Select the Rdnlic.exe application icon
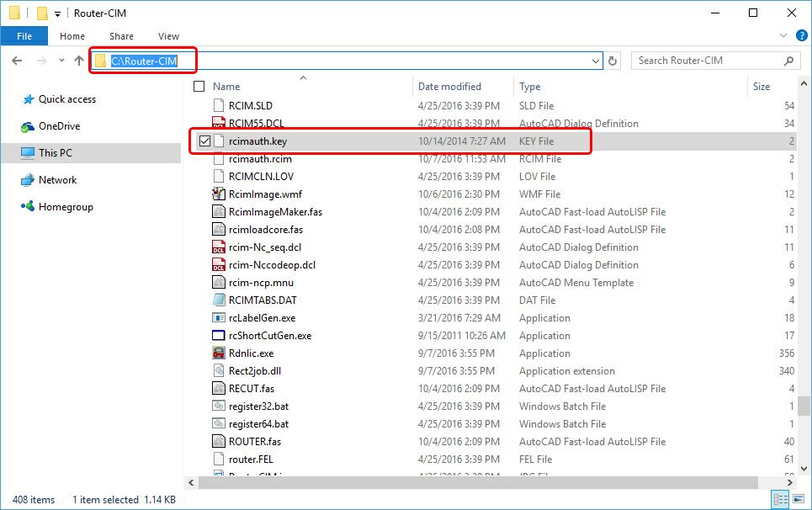This screenshot has width=812, height=510. point(216,353)
